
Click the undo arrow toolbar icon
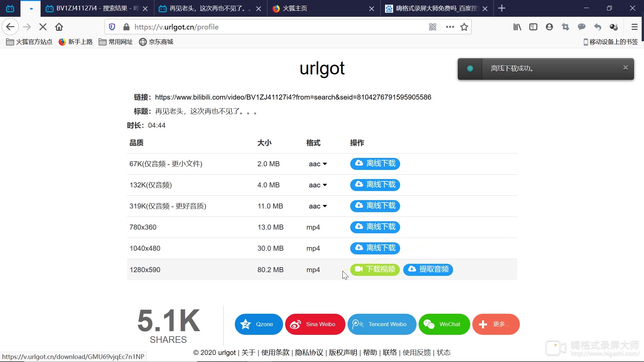[x=598, y=27]
